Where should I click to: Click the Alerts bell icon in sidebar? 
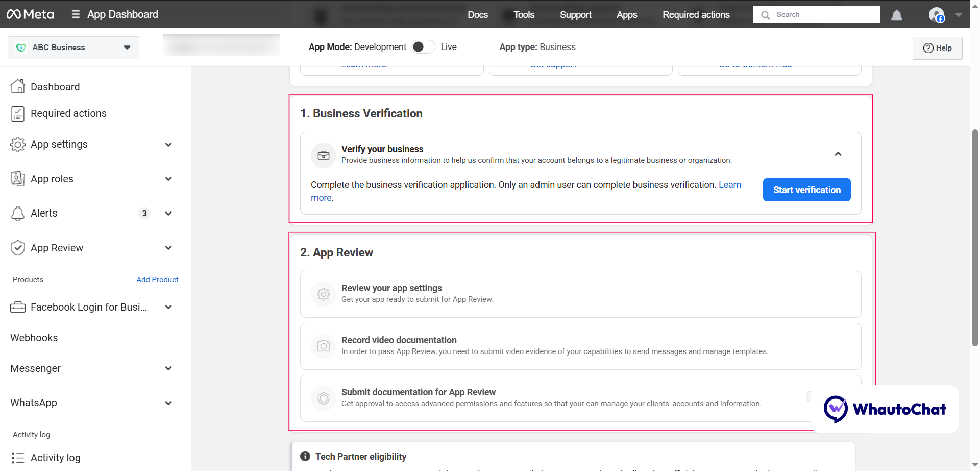pos(18,213)
